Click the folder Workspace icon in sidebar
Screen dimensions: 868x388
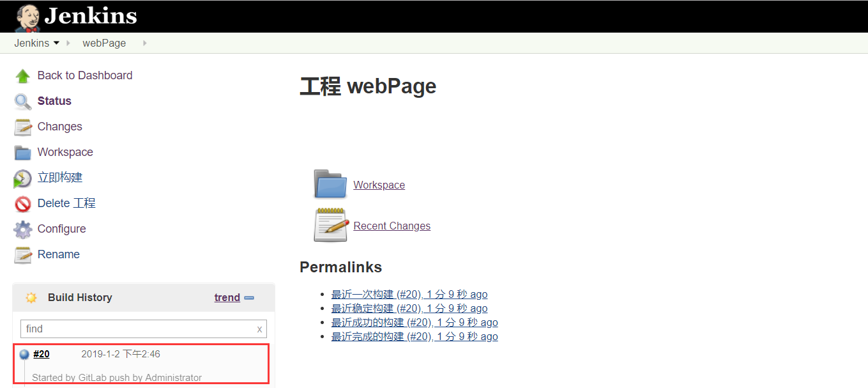pos(23,153)
